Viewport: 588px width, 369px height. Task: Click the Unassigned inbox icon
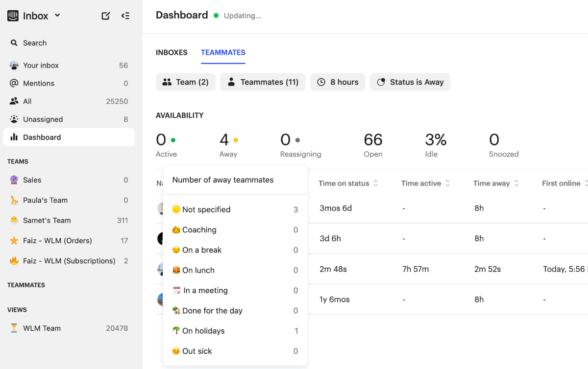14,119
